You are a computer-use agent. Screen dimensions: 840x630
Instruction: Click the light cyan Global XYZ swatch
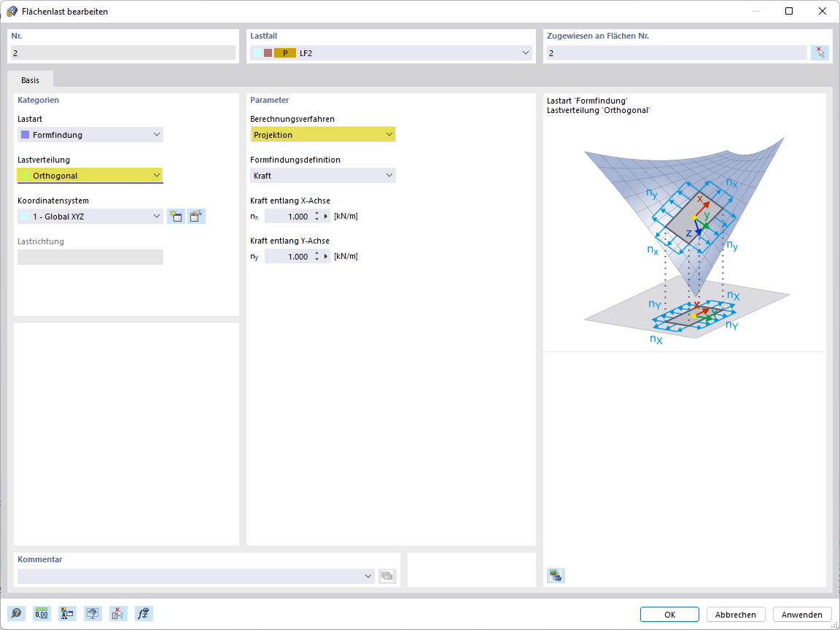point(25,217)
